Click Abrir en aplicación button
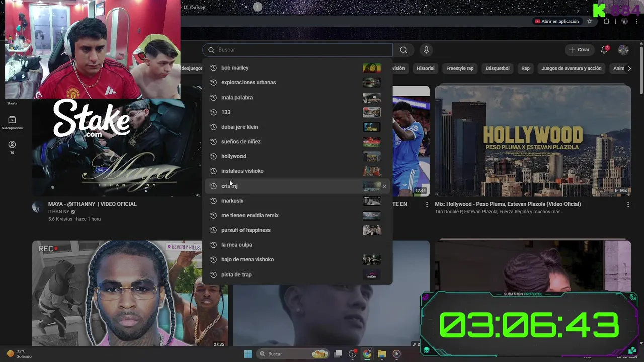 [x=557, y=21]
